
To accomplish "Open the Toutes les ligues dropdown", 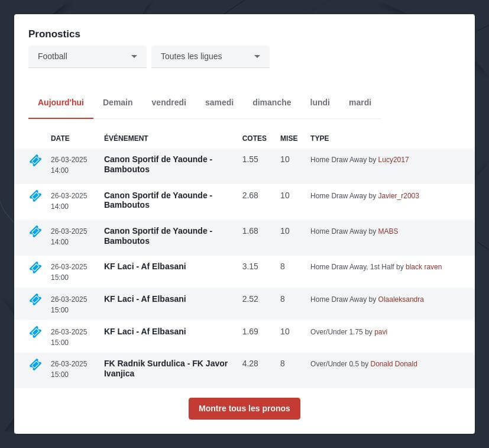I will tap(211, 56).
